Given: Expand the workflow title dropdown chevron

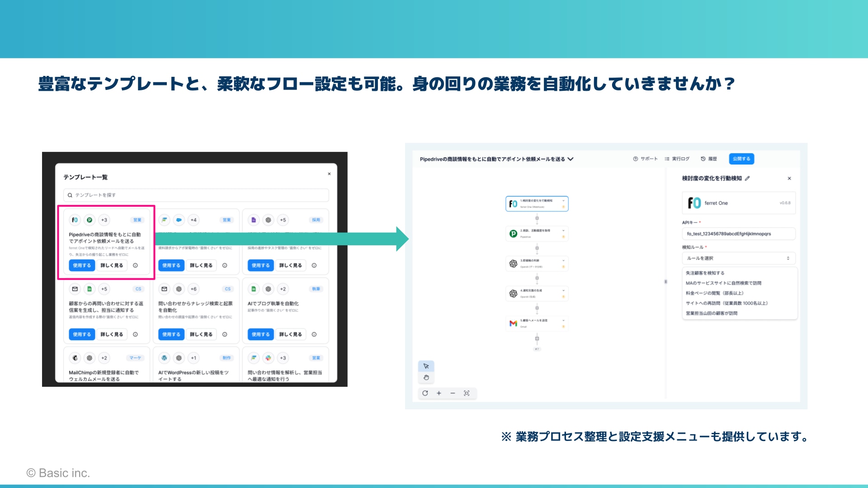Looking at the screenshot, I should point(571,159).
